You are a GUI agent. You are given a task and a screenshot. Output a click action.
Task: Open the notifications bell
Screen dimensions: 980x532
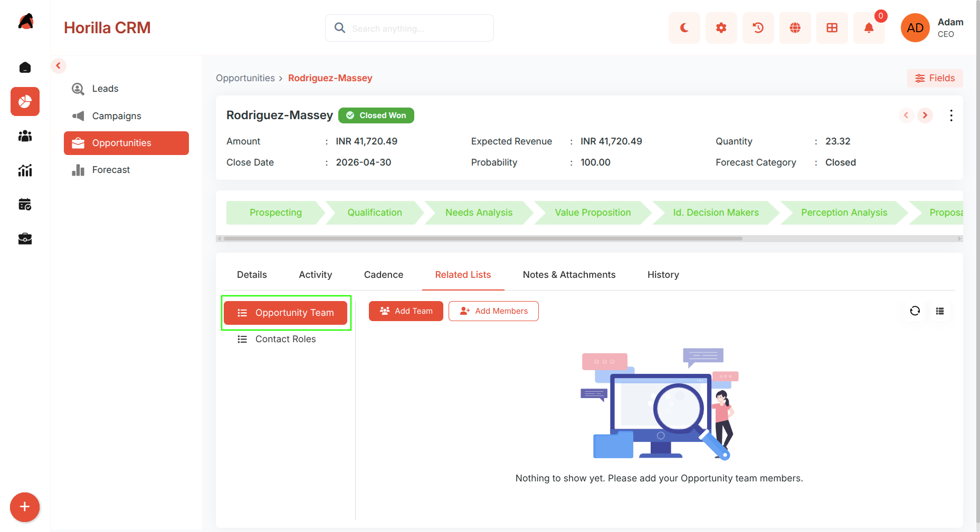[x=869, y=28]
